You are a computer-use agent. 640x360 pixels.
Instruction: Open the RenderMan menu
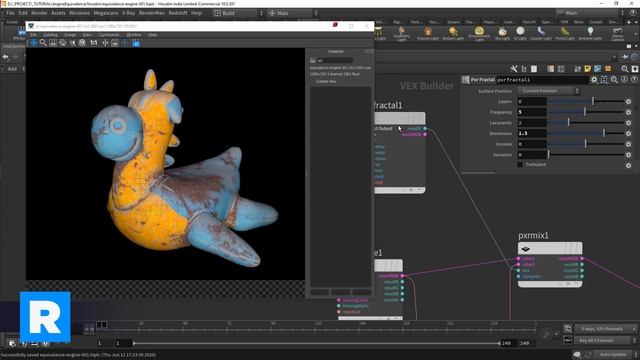pos(151,13)
